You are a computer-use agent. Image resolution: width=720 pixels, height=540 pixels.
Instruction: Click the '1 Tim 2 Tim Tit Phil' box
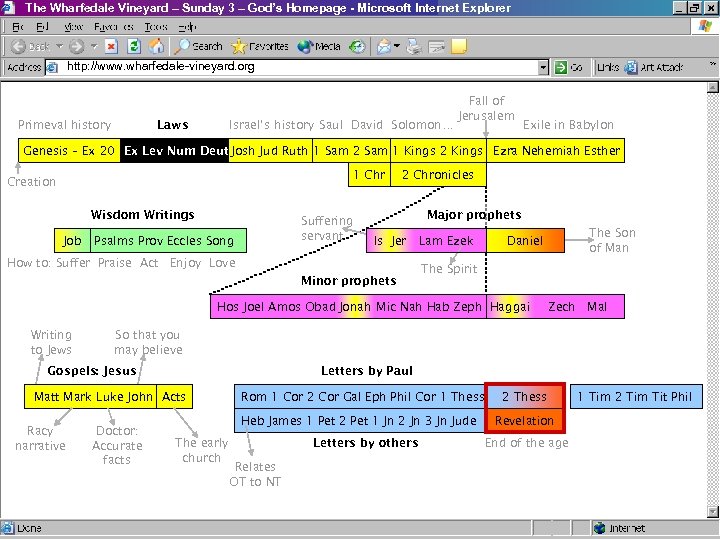pyautogui.click(x=636, y=396)
